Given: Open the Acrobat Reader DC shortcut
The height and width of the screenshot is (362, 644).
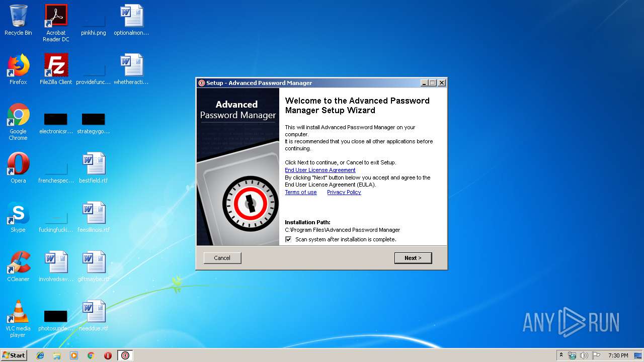Looking at the screenshot, I should tap(56, 23).
